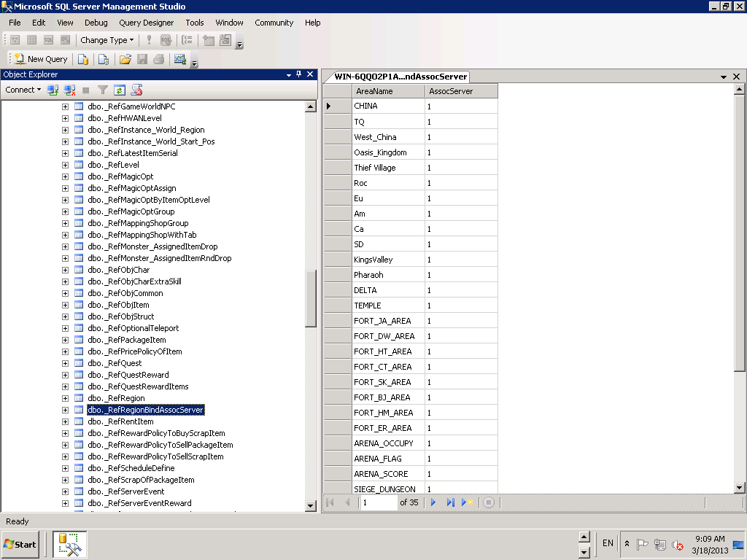747x560 pixels.
Task: Show the Criteria pane
Action: coord(32,40)
